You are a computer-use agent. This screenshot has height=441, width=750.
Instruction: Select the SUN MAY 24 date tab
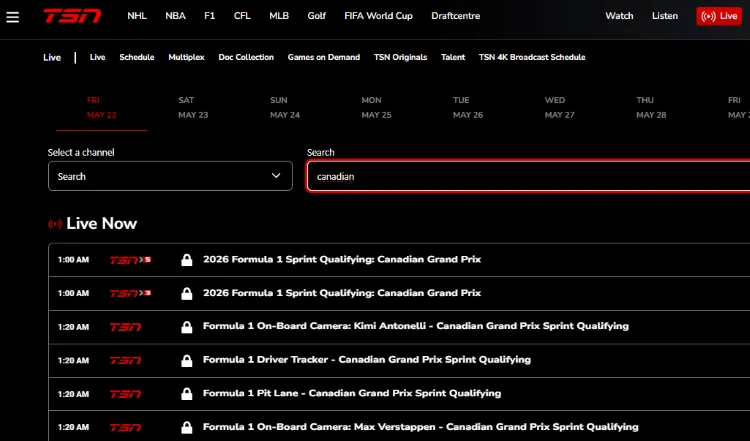(x=285, y=108)
